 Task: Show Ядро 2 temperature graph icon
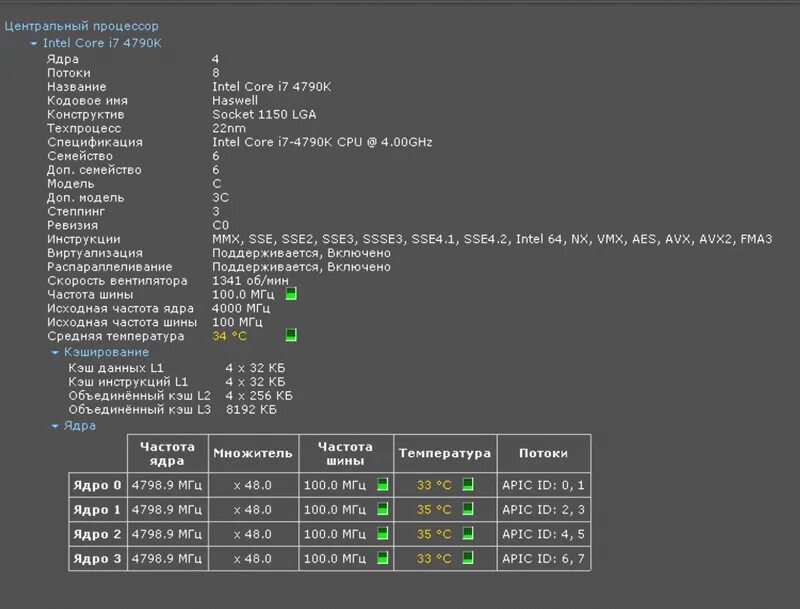pyautogui.click(x=468, y=533)
